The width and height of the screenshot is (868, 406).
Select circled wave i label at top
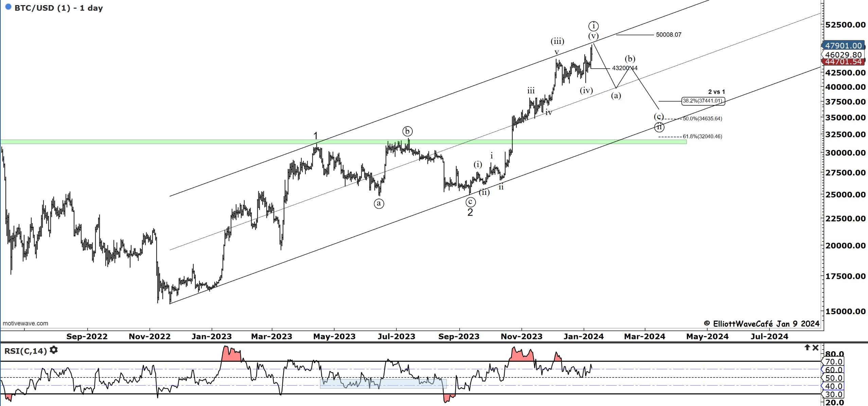(594, 26)
